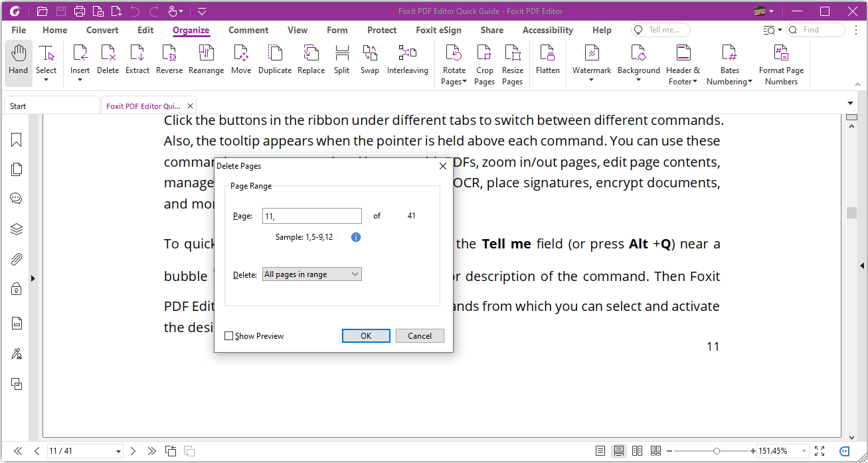Click the Crop Pages tool
Image resolution: width=868 pixels, height=463 pixels.
click(x=484, y=64)
